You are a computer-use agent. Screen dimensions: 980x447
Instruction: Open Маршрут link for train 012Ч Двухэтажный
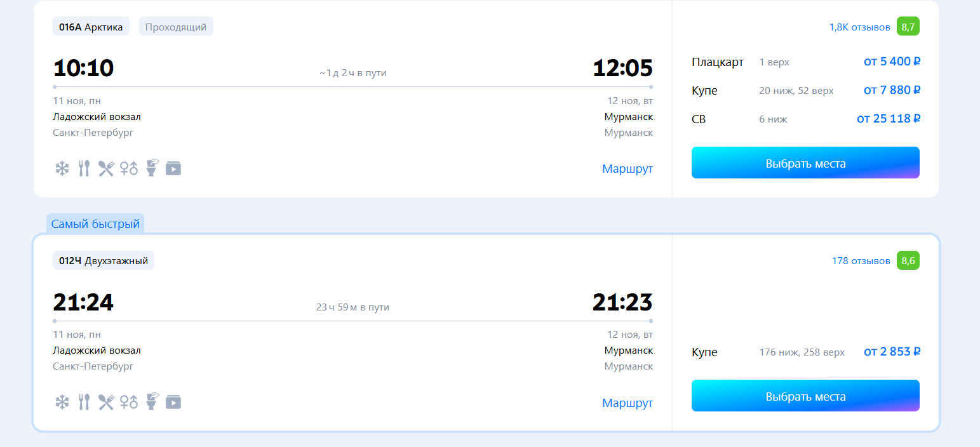coord(628,403)
